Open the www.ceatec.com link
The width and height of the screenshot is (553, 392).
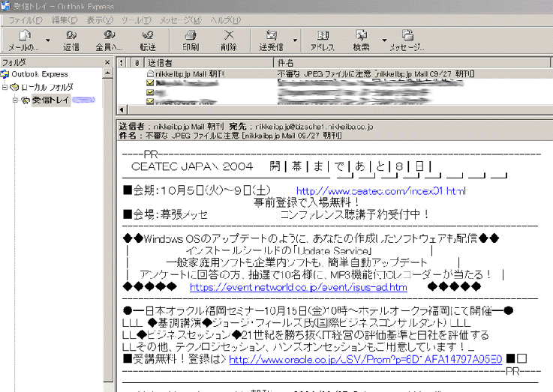380,191
